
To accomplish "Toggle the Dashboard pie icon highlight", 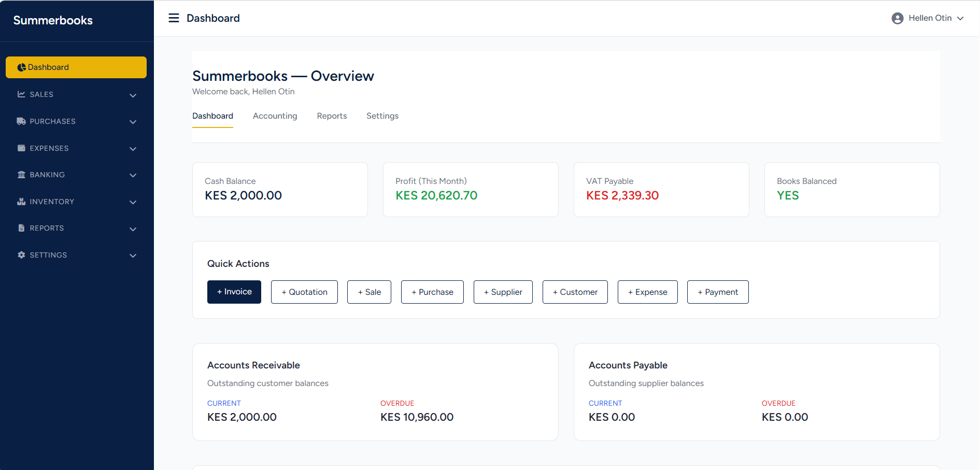I will 21,67.
